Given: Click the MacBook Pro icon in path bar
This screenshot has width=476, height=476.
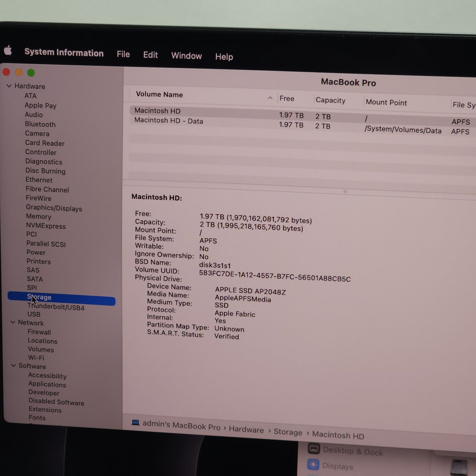Looking at the screenshot, I should click(x=135, y=423).
